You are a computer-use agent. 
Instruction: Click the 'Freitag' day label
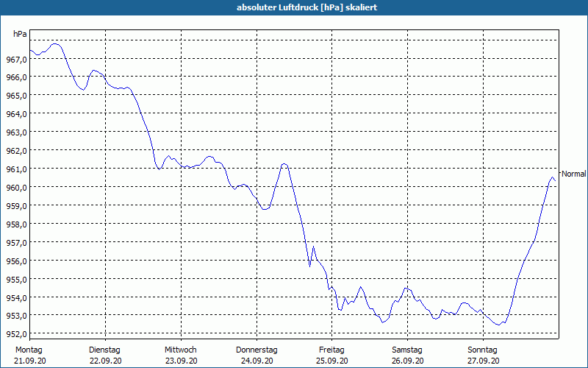click(x=331, y=350)
